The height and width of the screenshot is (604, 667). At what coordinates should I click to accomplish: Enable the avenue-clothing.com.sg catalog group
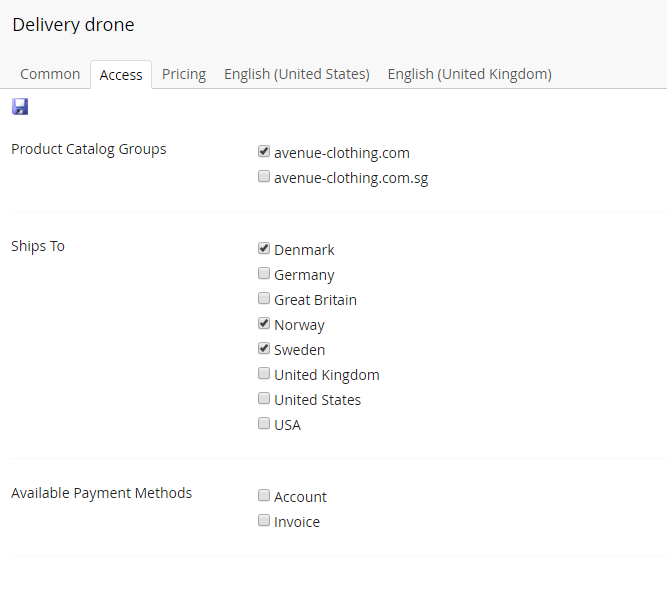(264, 176)
